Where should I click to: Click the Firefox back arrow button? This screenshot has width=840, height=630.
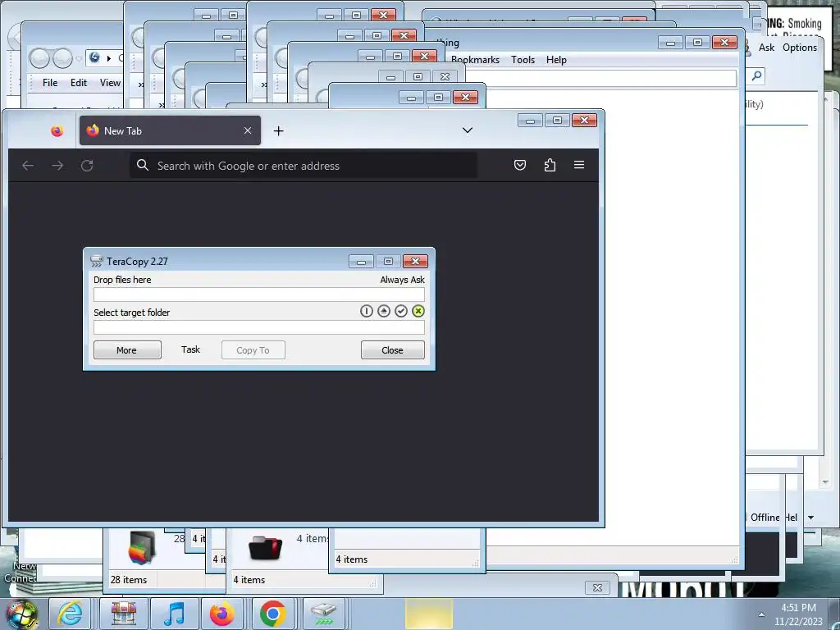(29, 166)
